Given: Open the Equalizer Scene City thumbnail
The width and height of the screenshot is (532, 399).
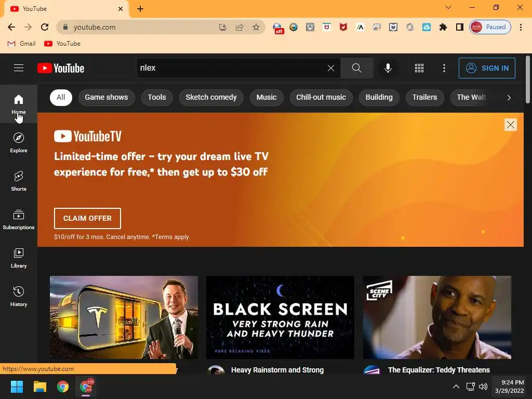Looking at the screenshot, I should point(437,317).
